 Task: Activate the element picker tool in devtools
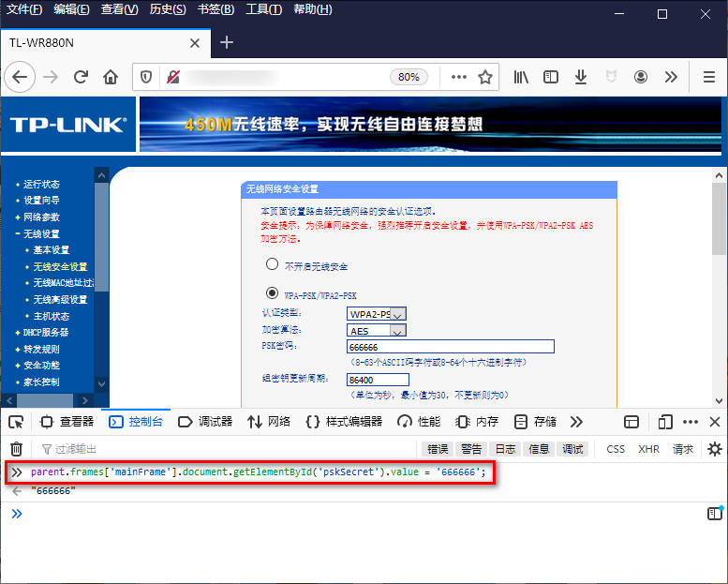click(16, 422)
